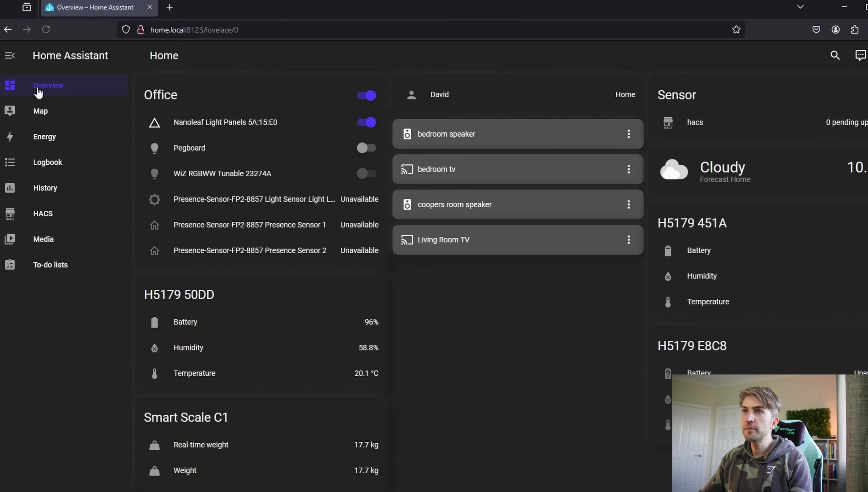Click the H5179 50DD Battery icon
The width and height of the screenshot is (868, 492).
[x=154, y=322]
